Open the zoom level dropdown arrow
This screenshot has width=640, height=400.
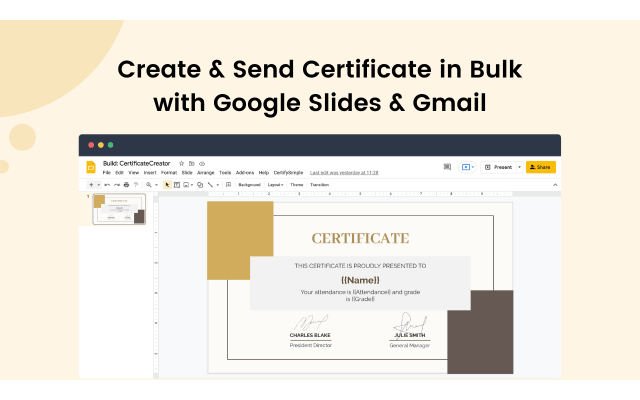pyautogui.click(x=156, y=185)
